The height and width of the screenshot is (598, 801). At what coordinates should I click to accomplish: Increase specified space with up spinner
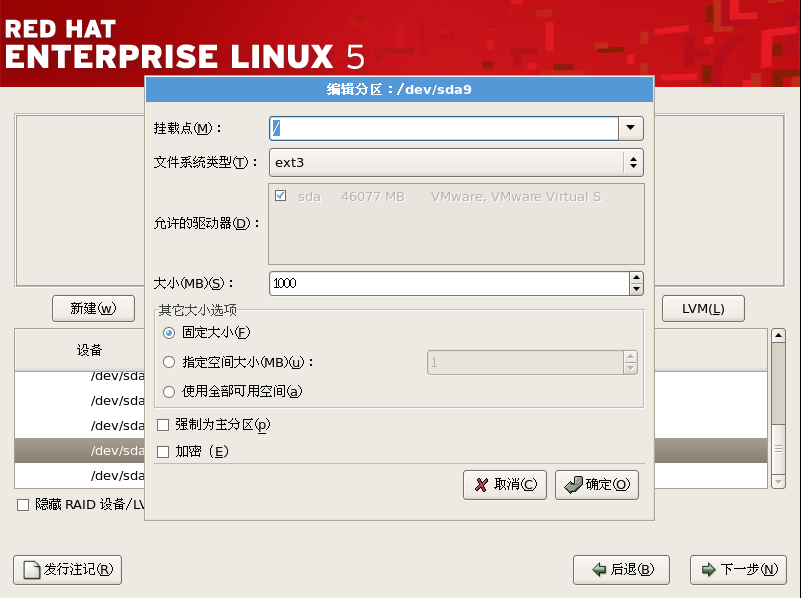[x=630, y=357]
